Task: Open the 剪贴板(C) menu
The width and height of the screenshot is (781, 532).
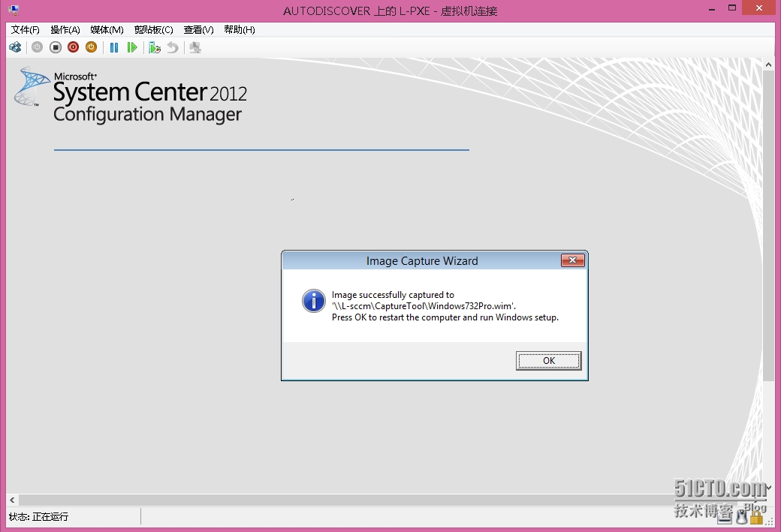Action: pyautogui.click(x=154, y=30)
